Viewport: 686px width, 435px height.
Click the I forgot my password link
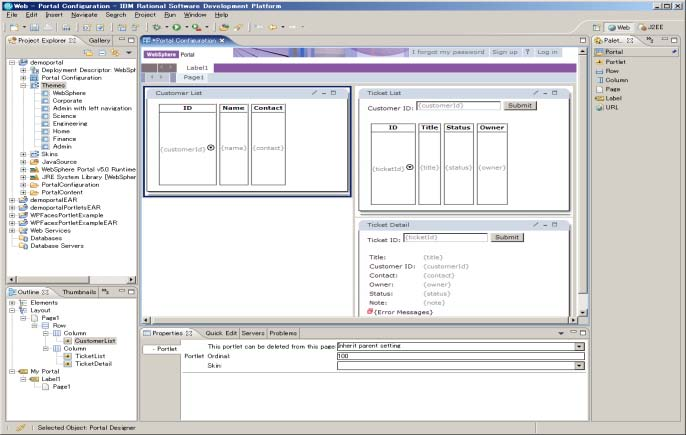[448, 52]
